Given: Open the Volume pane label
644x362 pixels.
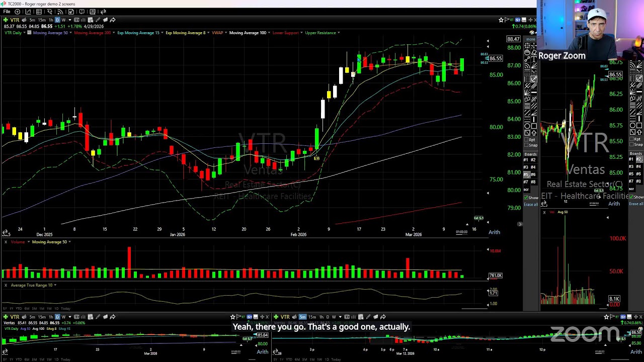Looking at the screenshot, I should tap(18, 242).
